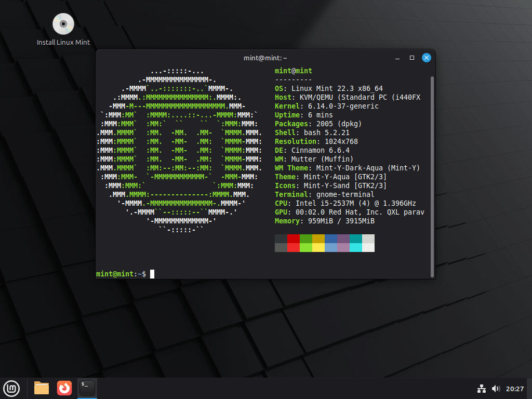Click the 'WM Theme: Mint-Y-Dark-Aqua' line
This screenshot has width=532, height=399.
(x=348, y=168)
